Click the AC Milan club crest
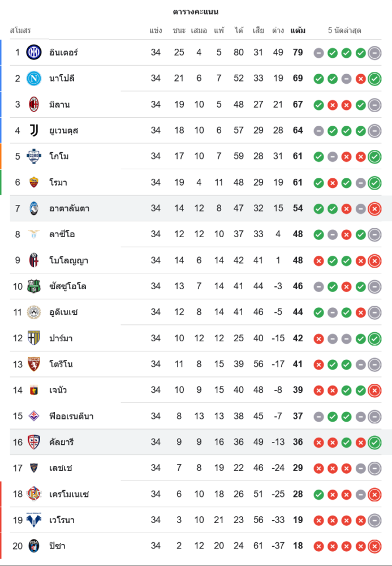Screen dimensions: 392x566 tap(34, 105)
